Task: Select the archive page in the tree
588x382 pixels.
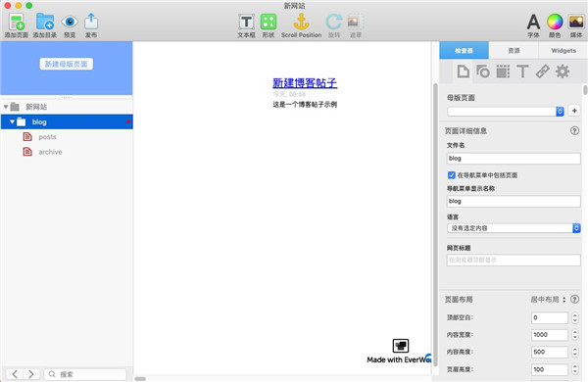Action: pyautogui.click(x=67, y=152)
